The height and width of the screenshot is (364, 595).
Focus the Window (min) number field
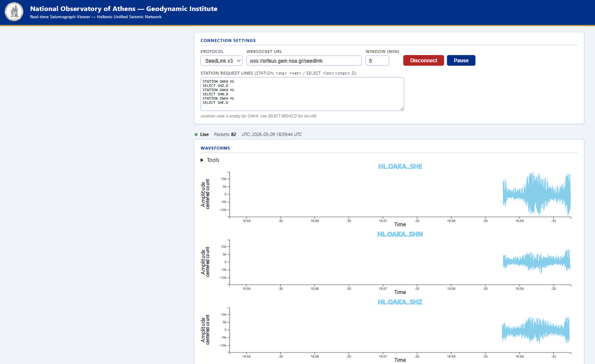coord(377,60)
